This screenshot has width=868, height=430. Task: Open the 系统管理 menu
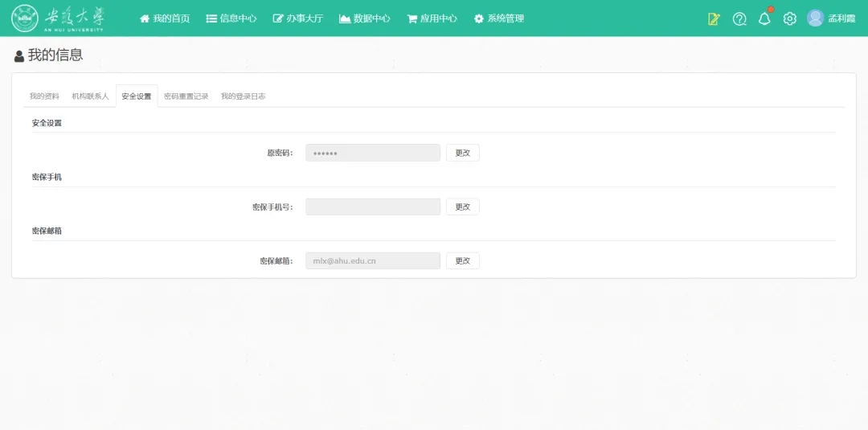click(x=499, y=18)
